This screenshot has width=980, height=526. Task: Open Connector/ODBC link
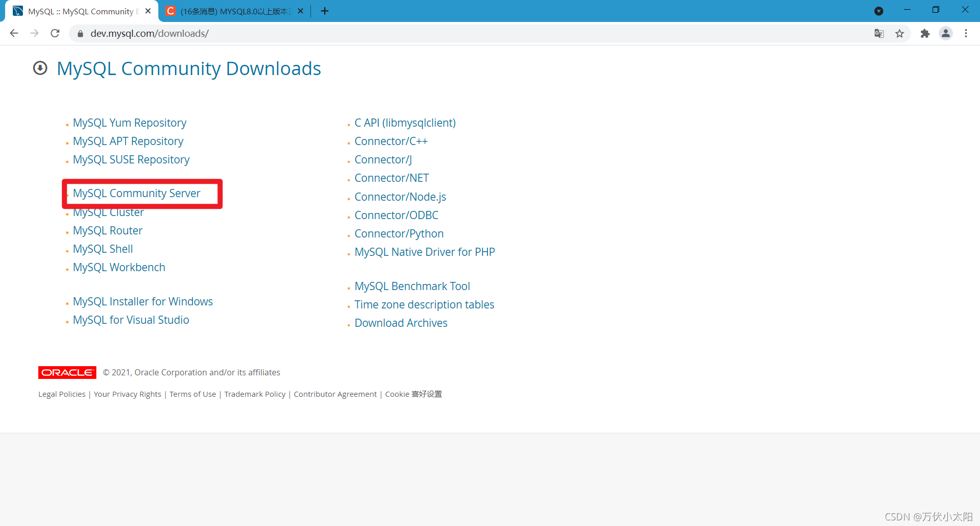397,215
